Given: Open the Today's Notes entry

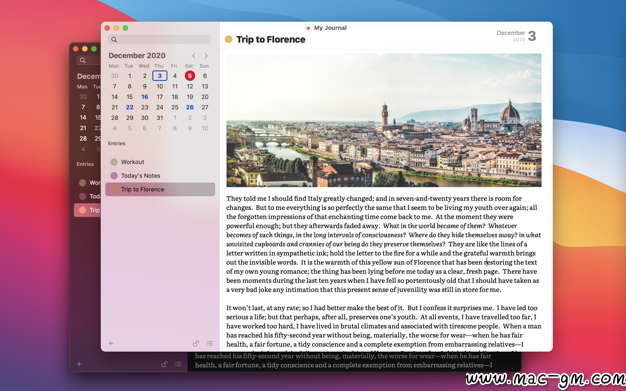Looking at the screenshot, I should 160,175.
